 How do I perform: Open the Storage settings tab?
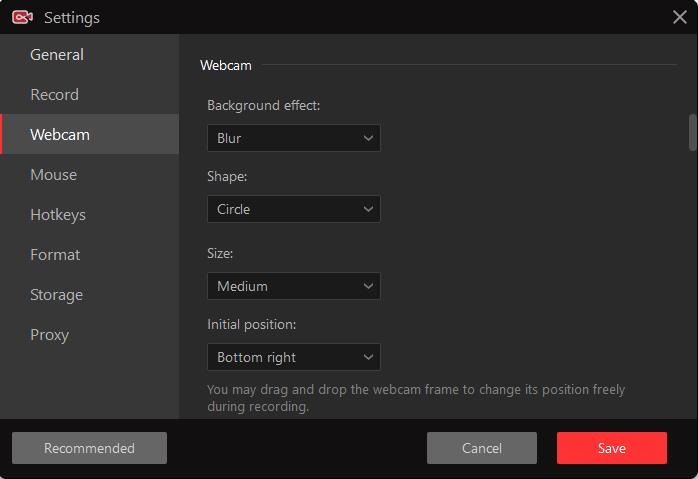[56, 295]
